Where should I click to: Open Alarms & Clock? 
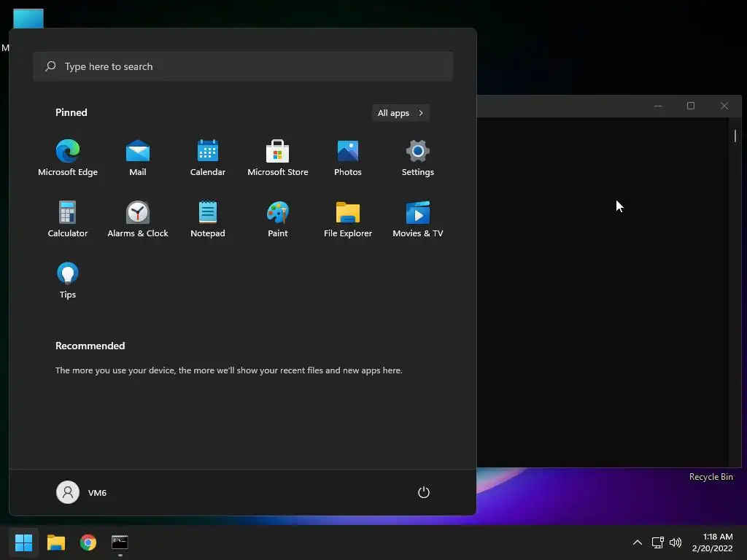pos(138,219)
